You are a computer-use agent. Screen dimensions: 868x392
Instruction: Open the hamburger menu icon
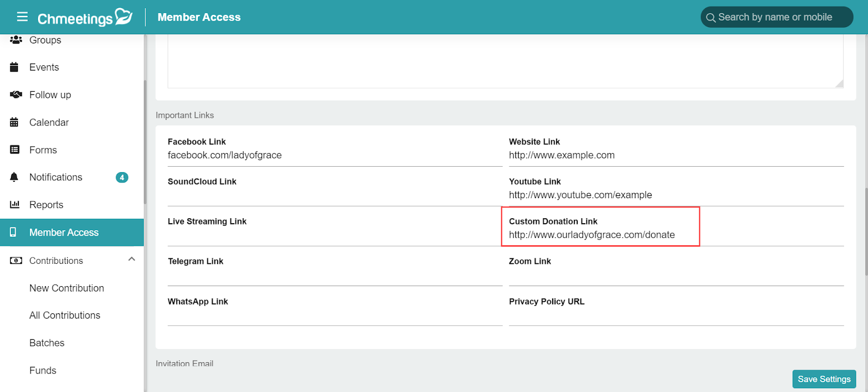(x=22, y=17)
